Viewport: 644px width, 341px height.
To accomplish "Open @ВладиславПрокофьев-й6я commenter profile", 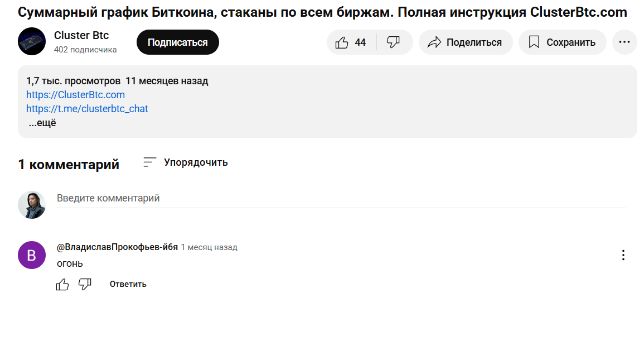I will (117, 247).
